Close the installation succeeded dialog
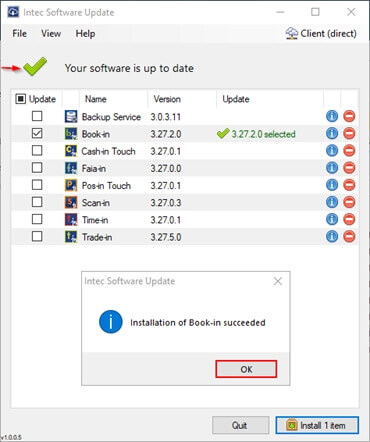This screenshot has width=370, height=442. click(278, 281)
